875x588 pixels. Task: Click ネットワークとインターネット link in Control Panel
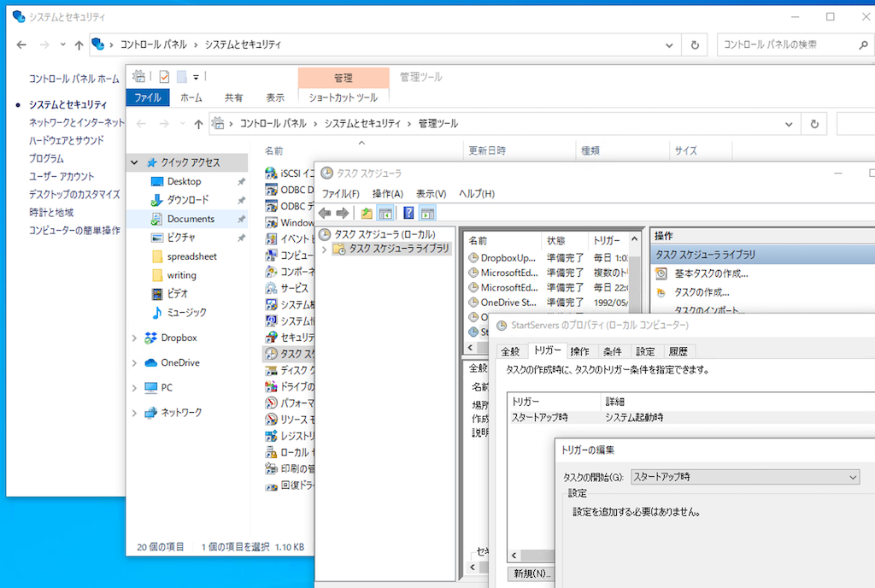click(76, 122)
